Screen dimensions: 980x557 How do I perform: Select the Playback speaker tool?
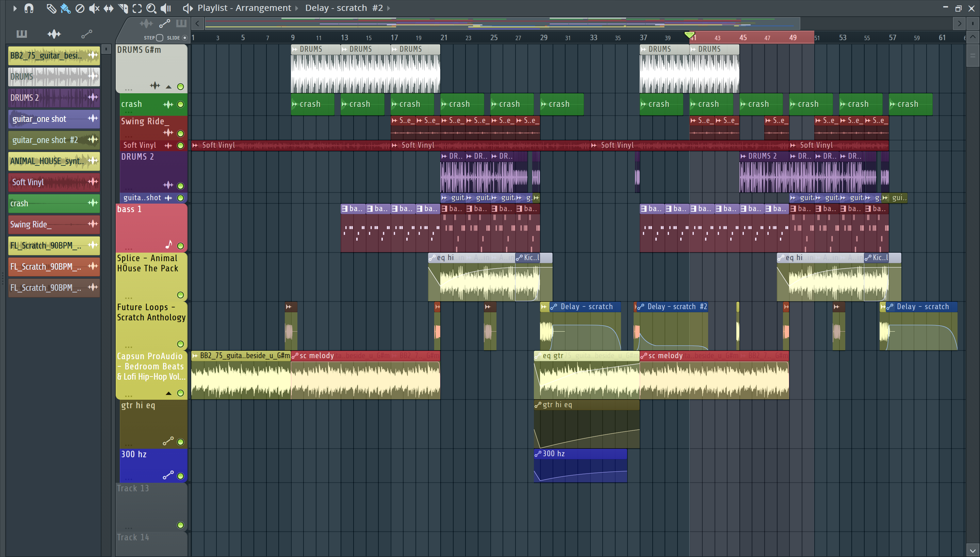coord(166,8)
